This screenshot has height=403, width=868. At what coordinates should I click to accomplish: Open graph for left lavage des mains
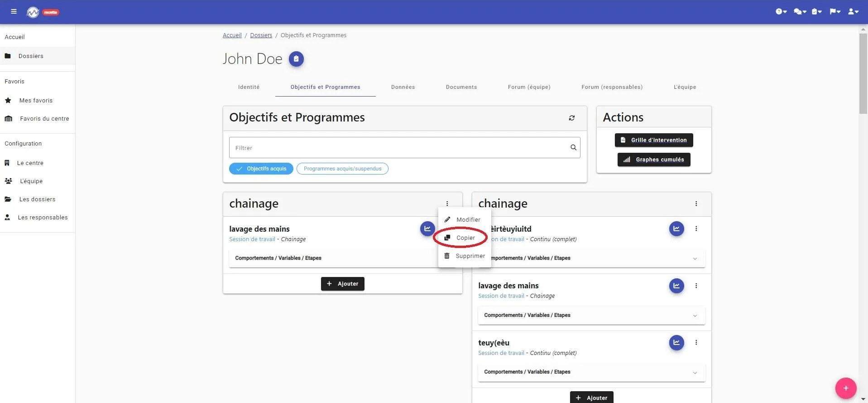[x=427, y=228]
